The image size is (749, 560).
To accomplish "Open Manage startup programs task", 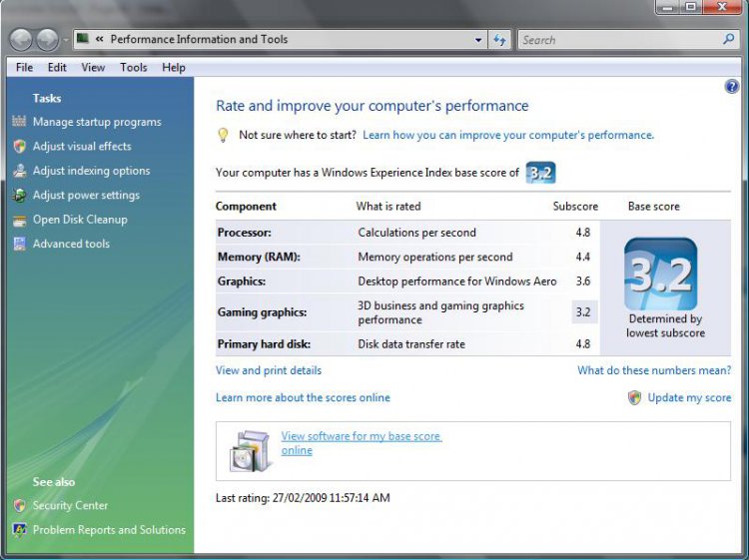I will pyautogui.click(x=97, y=122).
